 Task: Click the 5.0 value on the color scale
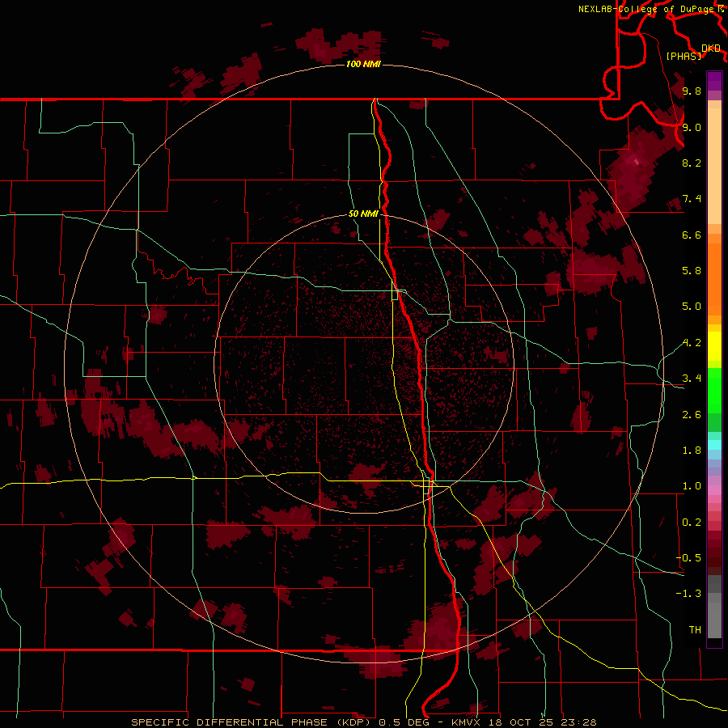692,307
